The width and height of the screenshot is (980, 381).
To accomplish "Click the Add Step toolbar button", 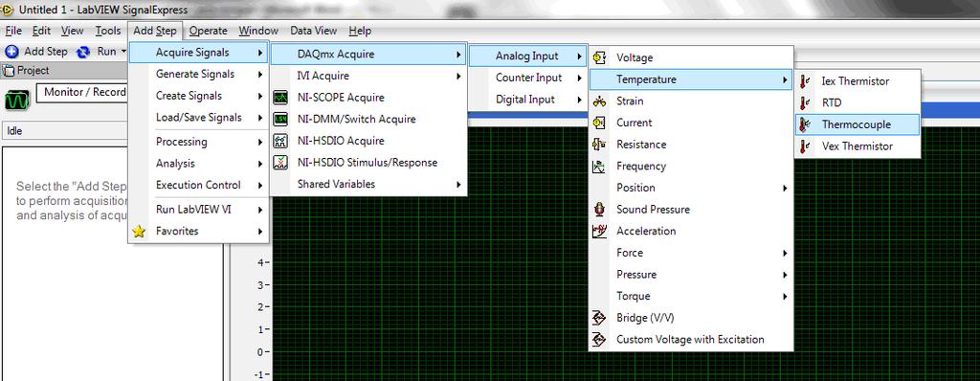I will click(36, 52).
